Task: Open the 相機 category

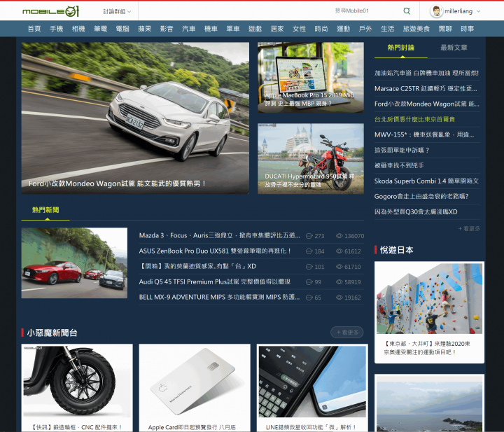Action: [x=78, y=29]
